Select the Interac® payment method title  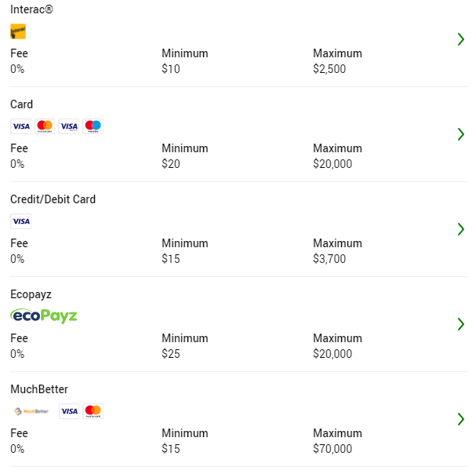coord(31,9)
